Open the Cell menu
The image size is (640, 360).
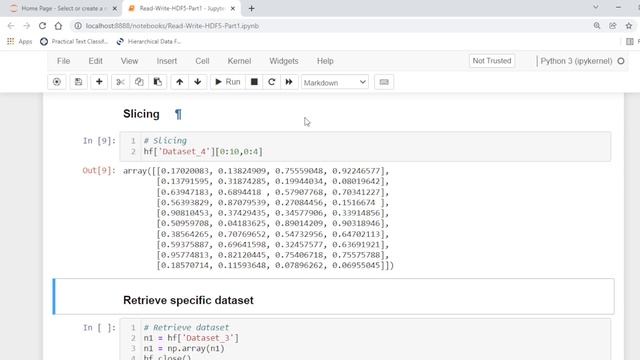[202, 61]
